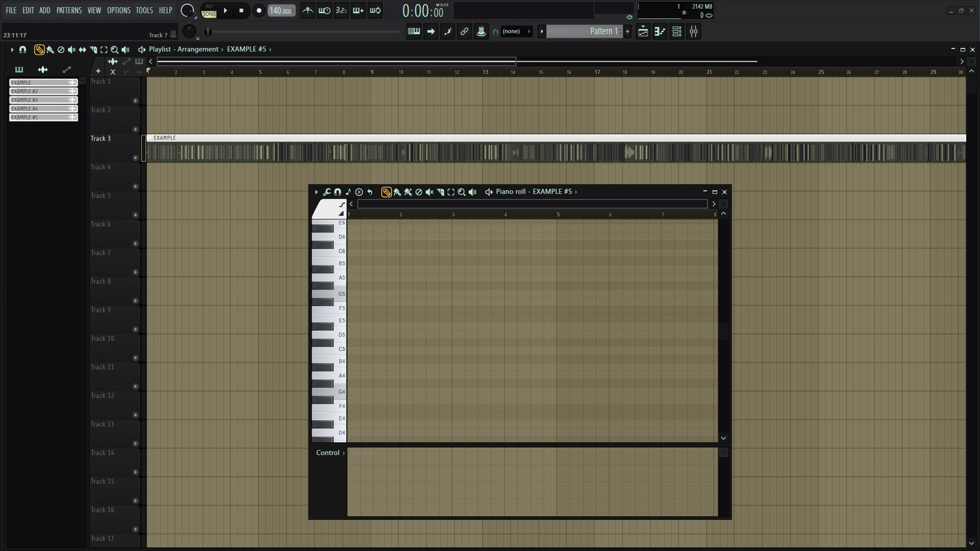The width and height of the screenshot is (980, 551).
Task: Open the Piano roll wrench tools menu
Action: 327,192
